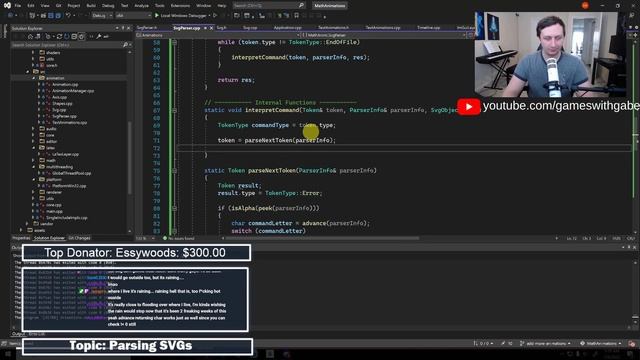Screen dimensions: 640x360
Task: Collapse the interpretCommand function outline
Action: point(174,110)
